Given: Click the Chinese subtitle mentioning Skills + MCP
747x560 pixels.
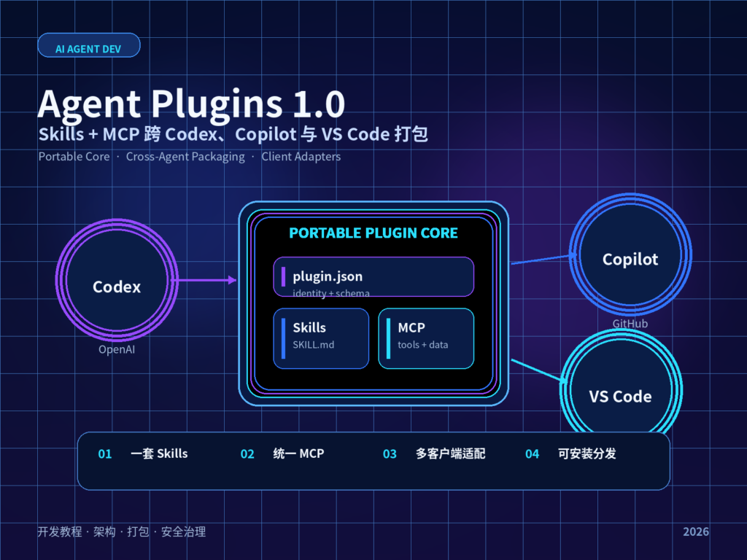Looking at the screenshot, I should tap(233, 134).
